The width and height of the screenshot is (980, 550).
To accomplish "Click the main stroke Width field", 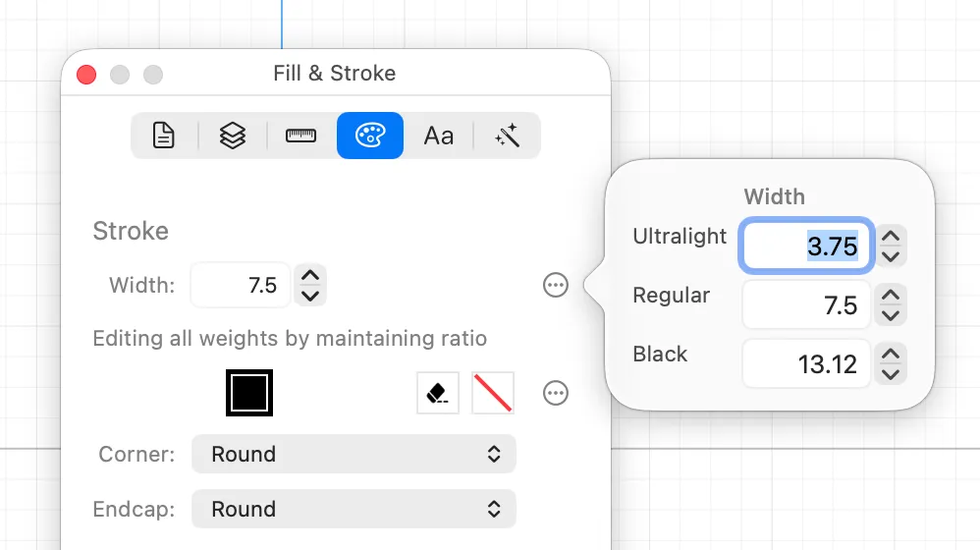I will [241, 285].
